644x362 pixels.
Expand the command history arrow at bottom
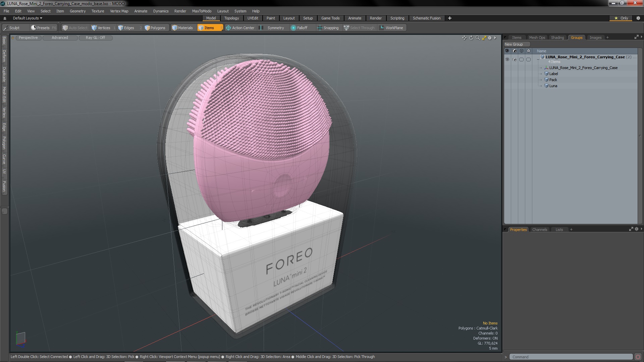coord(506,357)
